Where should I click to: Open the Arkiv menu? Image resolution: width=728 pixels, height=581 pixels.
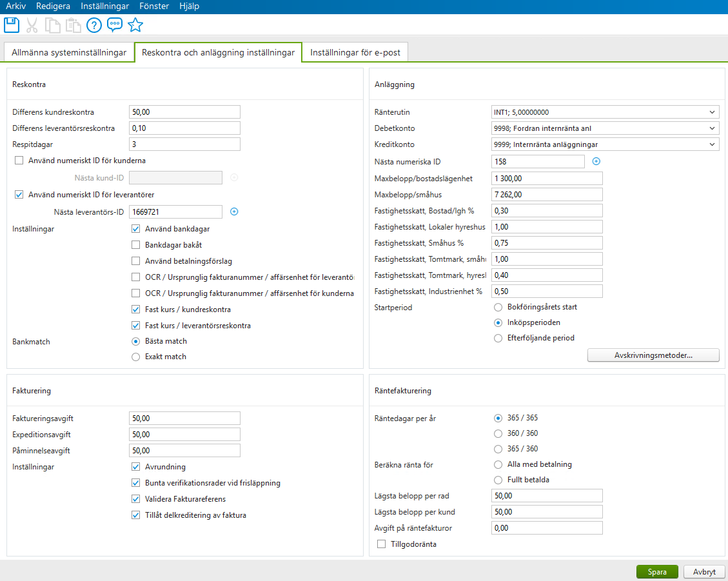pyautogui.click(x=15, y=6)
